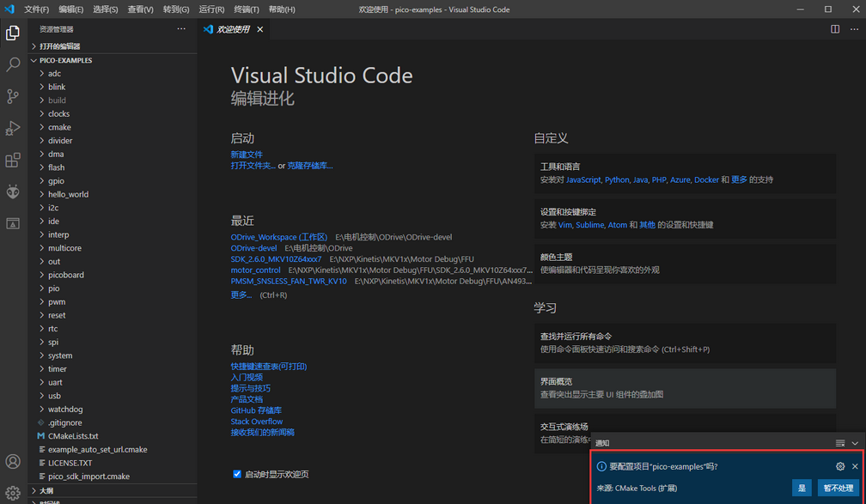866x504 pixels.
Task: Click 是 to configure pico-examples
Action: click(802, 488)
